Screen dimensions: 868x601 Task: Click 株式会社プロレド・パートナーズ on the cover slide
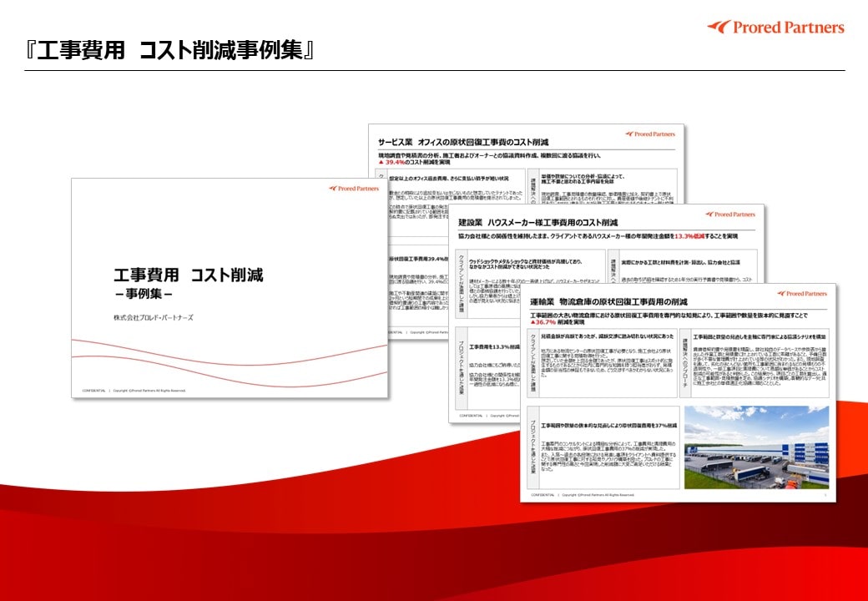[x=154, y=318]
